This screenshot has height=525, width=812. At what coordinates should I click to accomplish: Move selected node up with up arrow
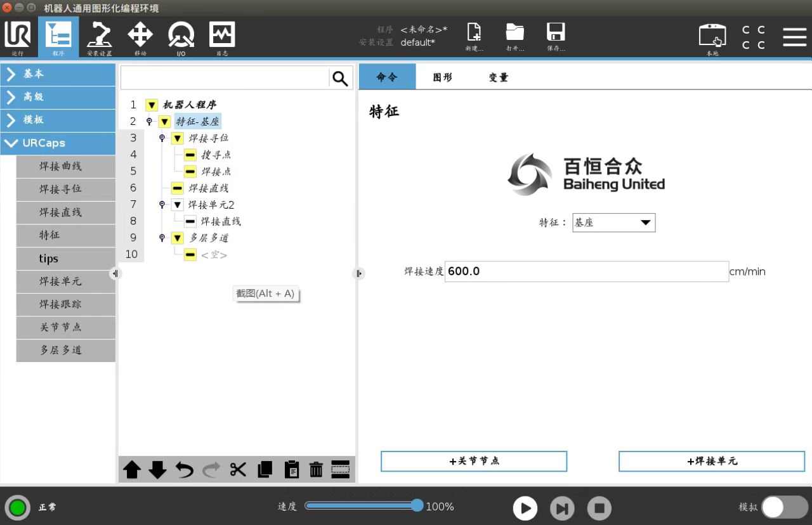132,470
